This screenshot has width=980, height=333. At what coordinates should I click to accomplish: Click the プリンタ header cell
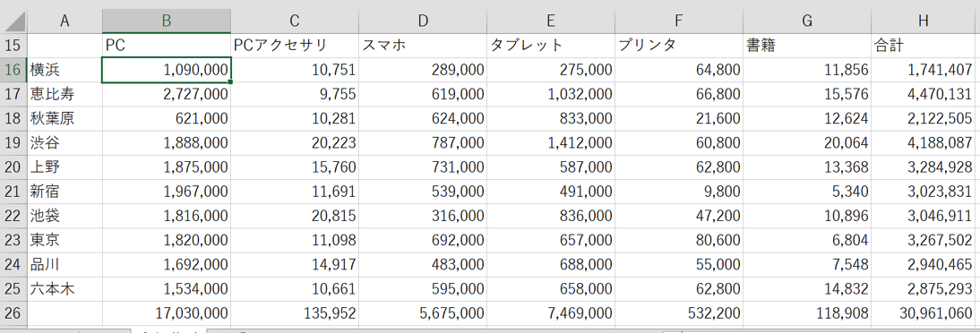pyautogui.click(x=679, y=45)
